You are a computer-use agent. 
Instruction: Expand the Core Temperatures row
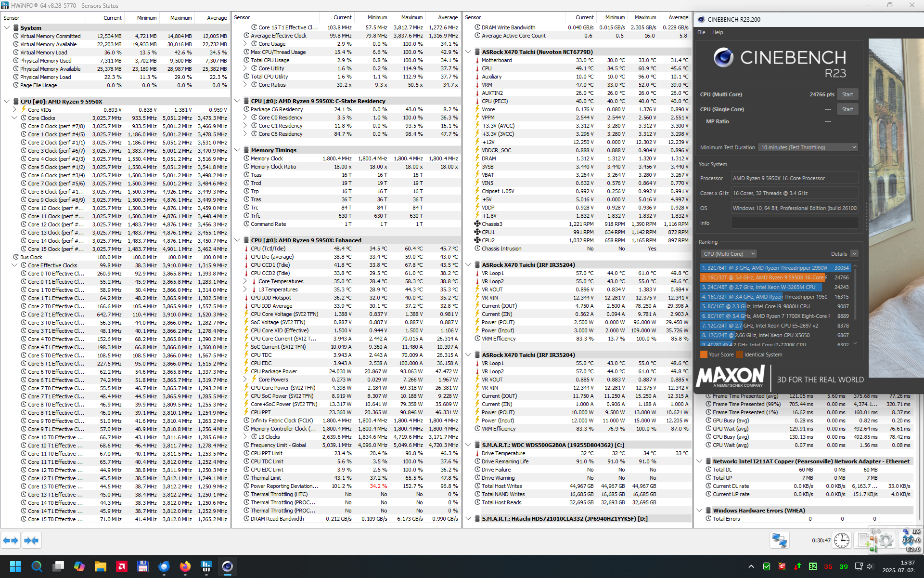[245, 281]
